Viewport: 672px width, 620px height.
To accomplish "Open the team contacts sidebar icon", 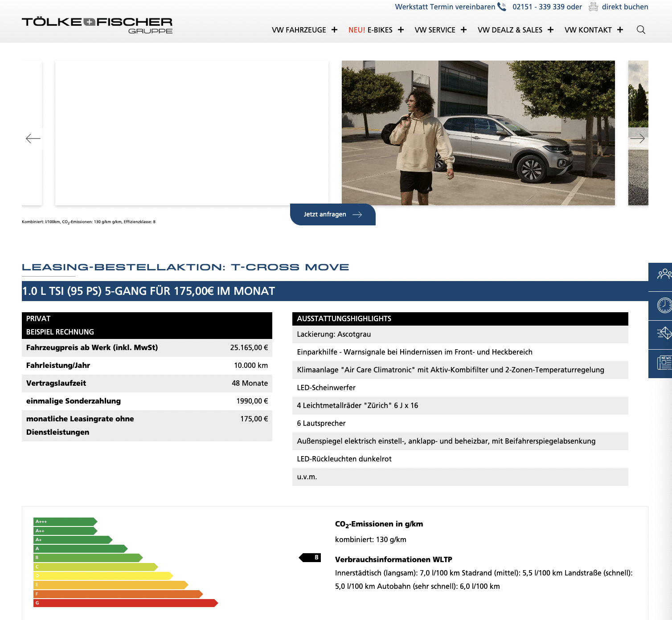I will click(664, 273).
